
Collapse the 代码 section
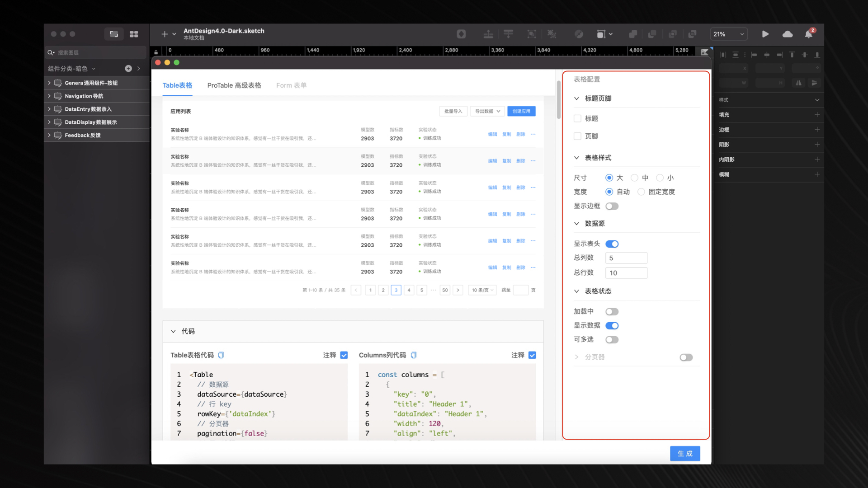(173, 331)
